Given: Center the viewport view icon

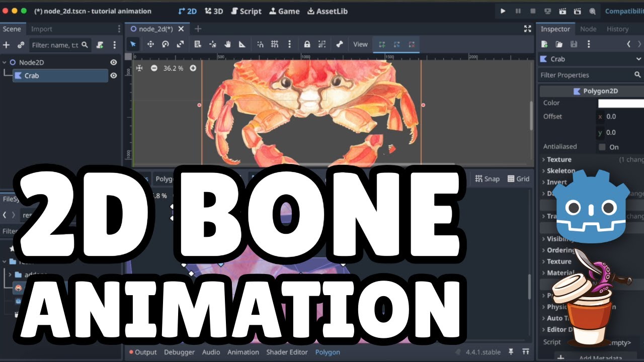Looking at the screenshot, I should [x=139, y=68].
